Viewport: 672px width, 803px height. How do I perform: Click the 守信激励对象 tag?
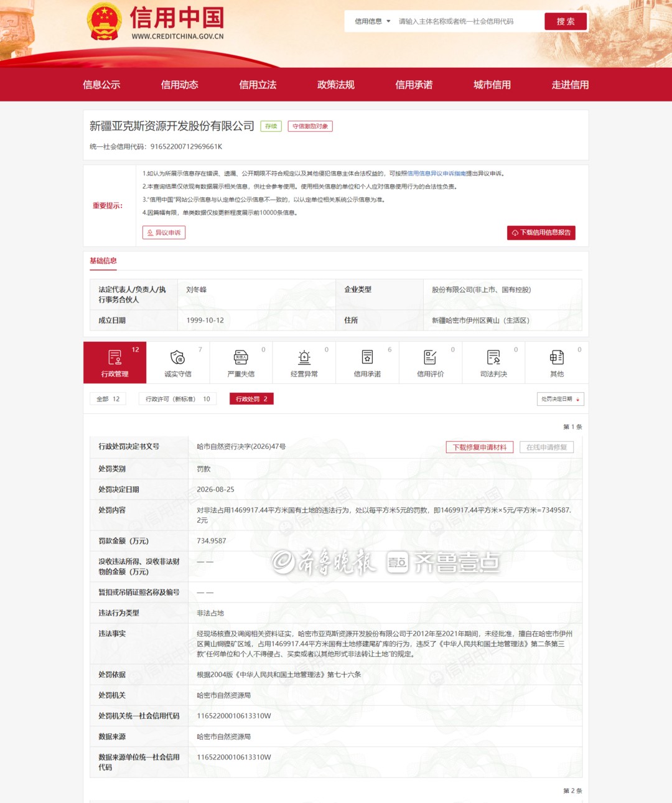[310, 126]
